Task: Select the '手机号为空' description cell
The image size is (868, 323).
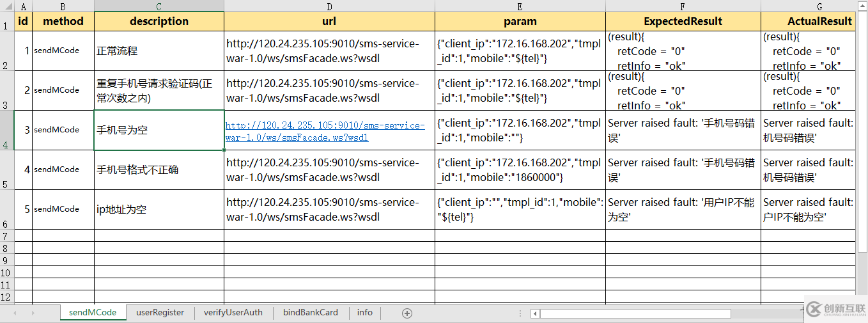Action: [159, 130]
